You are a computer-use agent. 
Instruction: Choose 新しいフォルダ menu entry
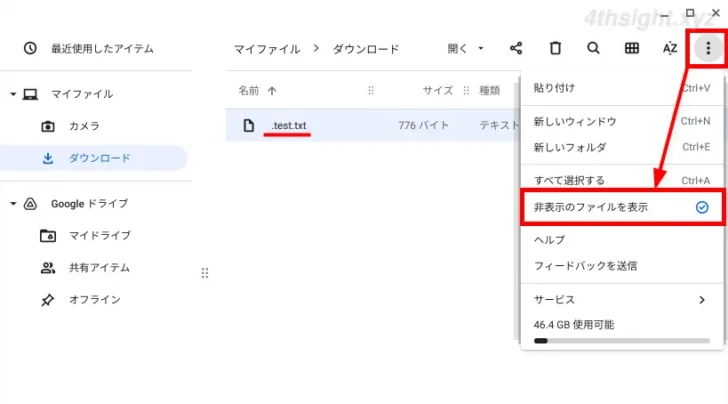tap(622, 147)
